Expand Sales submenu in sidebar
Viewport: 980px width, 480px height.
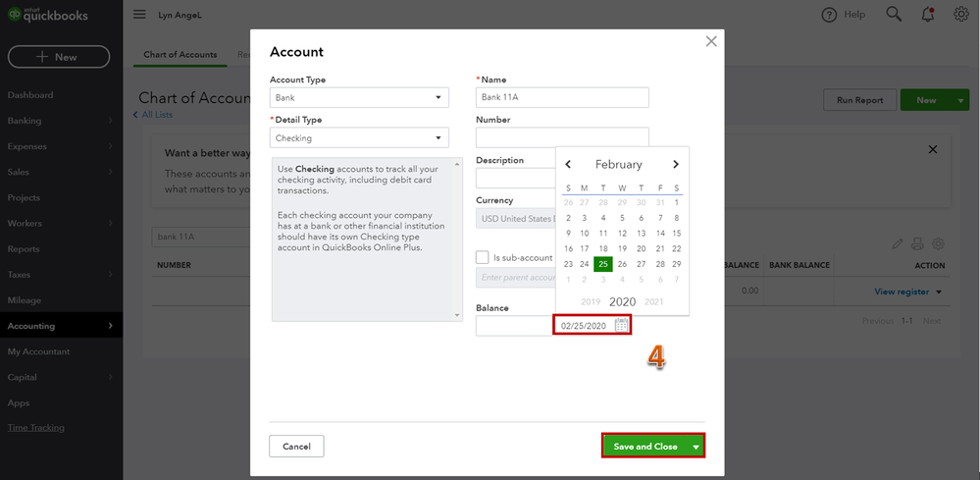(x=111, y=172)
